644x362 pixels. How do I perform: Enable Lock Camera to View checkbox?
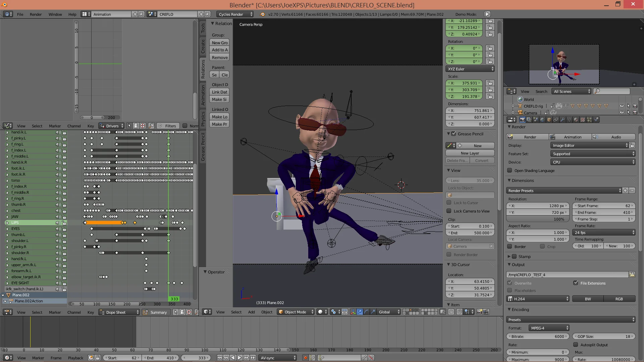[449, 211]
